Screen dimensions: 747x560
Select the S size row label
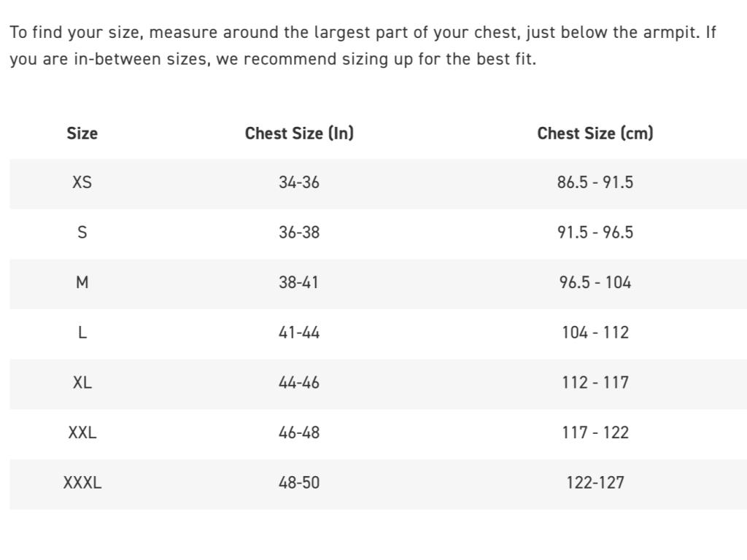click(82, 233)
